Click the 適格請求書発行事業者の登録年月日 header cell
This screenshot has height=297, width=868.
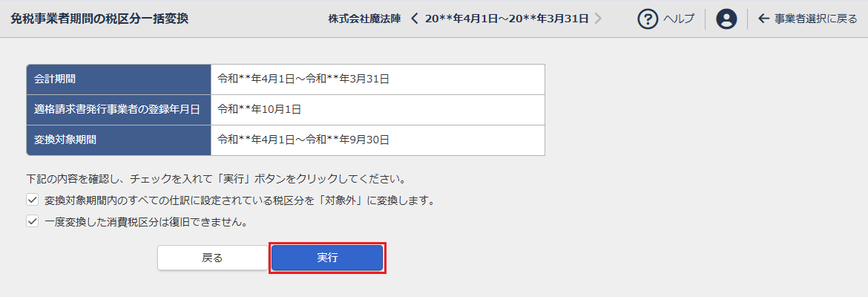119,109
